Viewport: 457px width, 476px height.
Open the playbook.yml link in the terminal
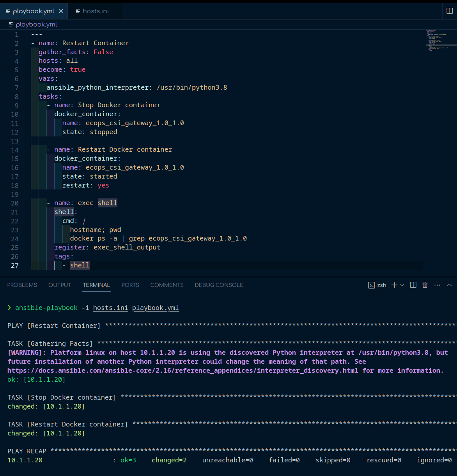coord(155,308)
